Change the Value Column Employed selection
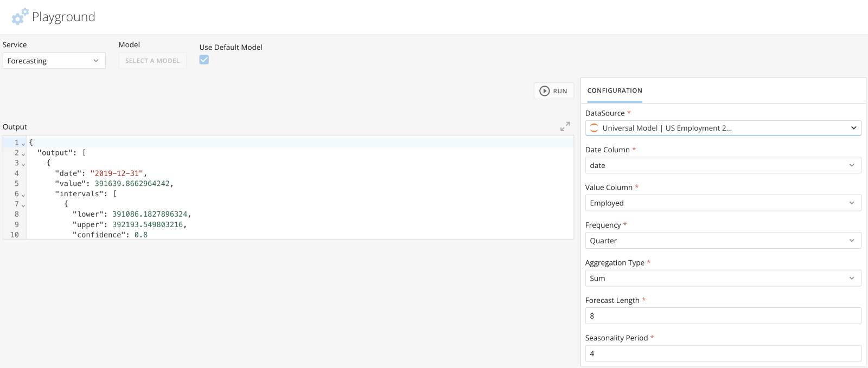This screenshot has height=368, width=868. pos(723,203)
